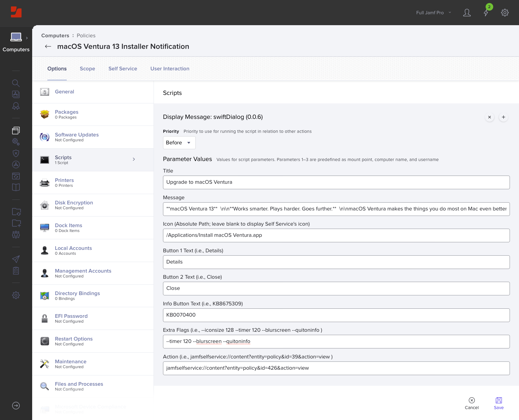Click the Title field 'Upgrade to macOS Ventura'

336,182
